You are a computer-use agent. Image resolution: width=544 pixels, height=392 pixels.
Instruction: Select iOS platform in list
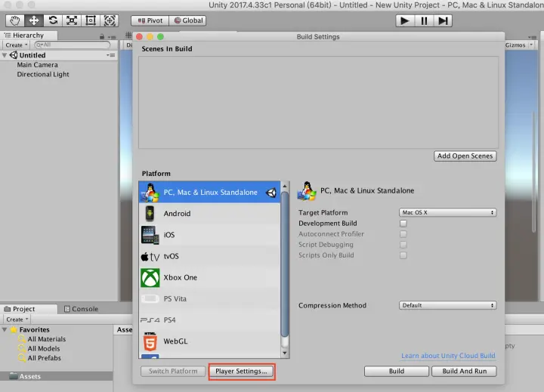coord(209,235)
